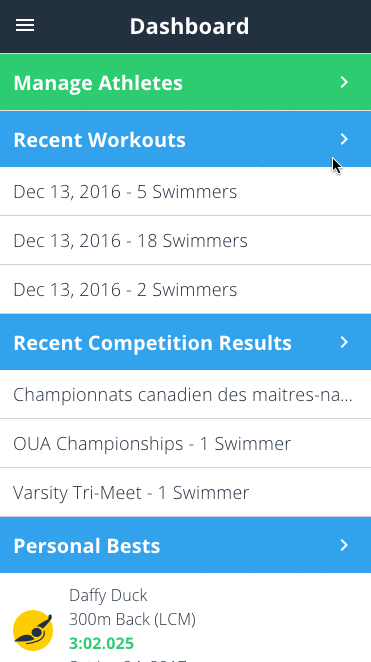Click the green 3:02.025 personal best time
Image resolution: width=371 pixels, height=662 pixels.
(101, 643)
